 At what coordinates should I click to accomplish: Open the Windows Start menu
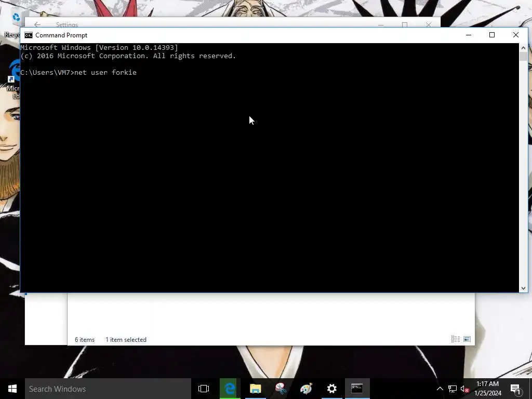click(x=12, y=389)
